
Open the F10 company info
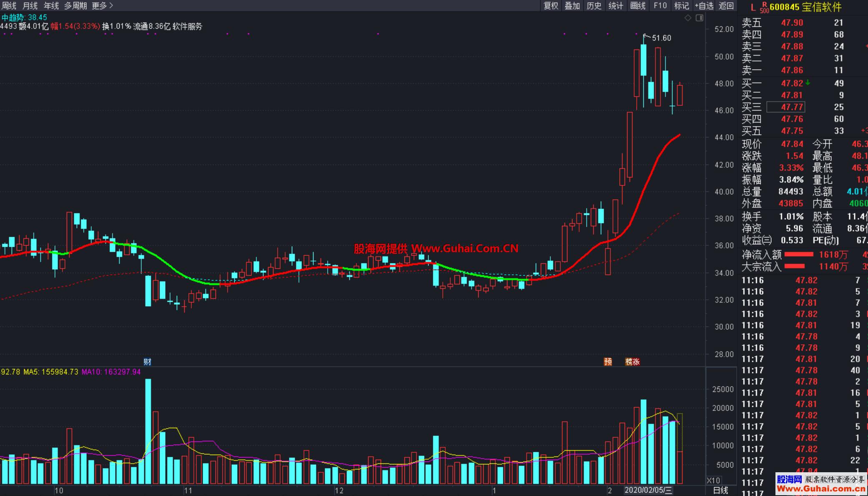pos(660,5)
